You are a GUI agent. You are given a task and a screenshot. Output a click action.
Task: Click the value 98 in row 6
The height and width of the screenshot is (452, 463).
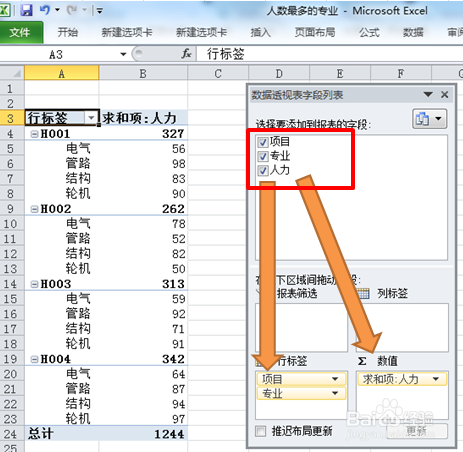pos(143,164)
